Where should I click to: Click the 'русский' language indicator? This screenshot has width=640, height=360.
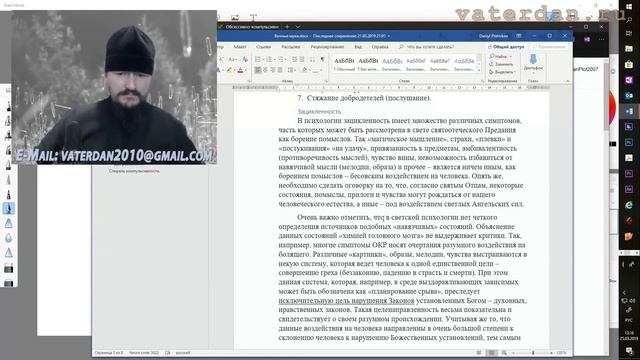[x=183, y=353]
